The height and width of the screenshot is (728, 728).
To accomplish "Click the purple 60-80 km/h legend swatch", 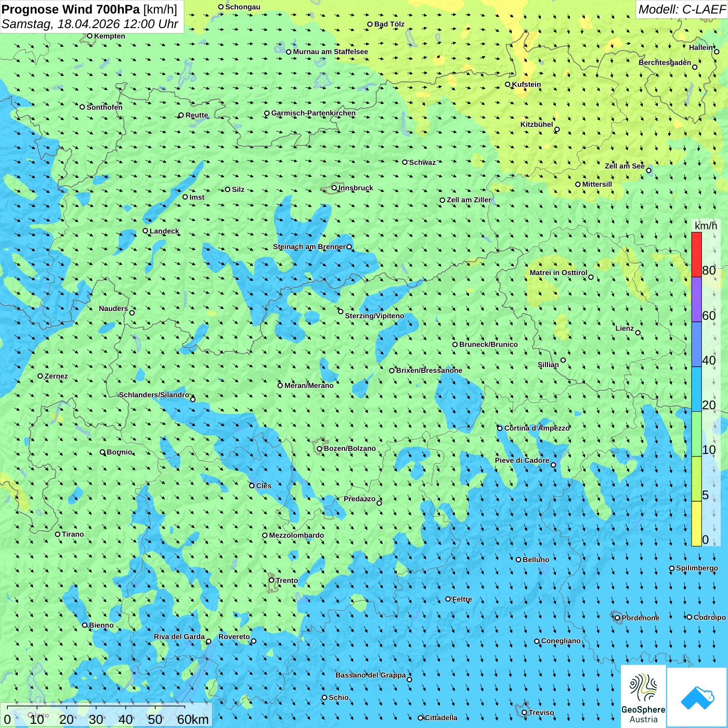I will coord(696,300).
